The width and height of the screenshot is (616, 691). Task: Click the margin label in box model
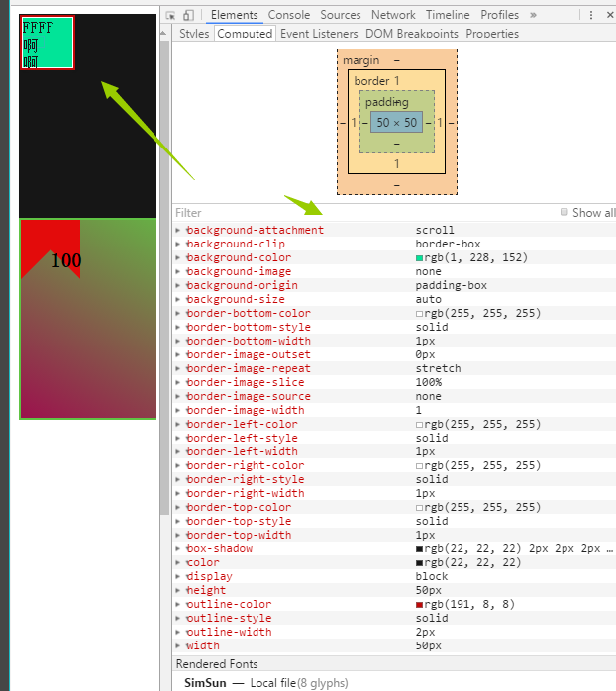pyautogui.click(x=361, y=60)
